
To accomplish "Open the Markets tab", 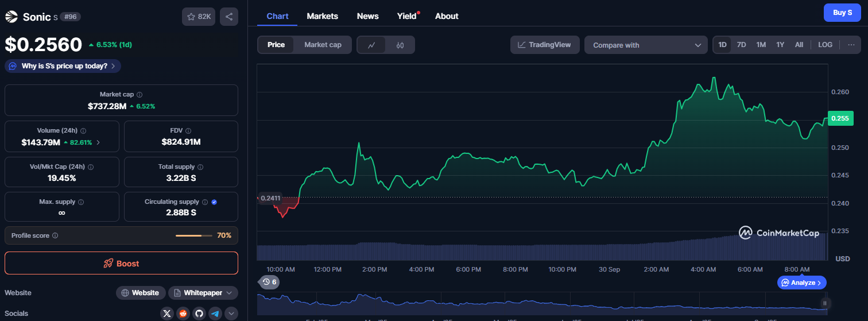I will click(x=323, y=16).
